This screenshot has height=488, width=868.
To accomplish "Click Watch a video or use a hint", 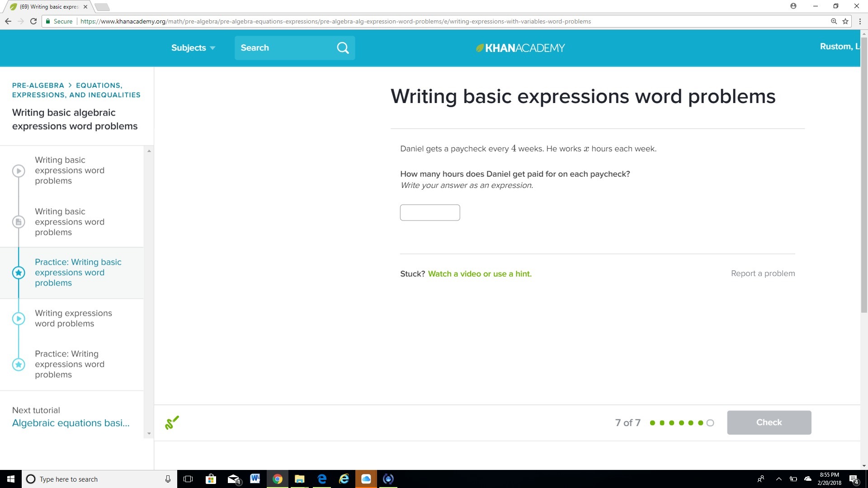I will click(x=480, y=274).
